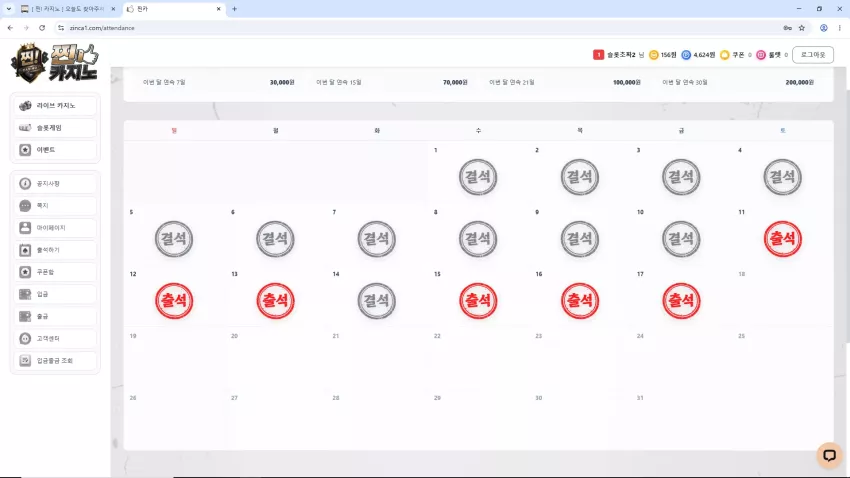This screenshot has height=478, width=850.
Task: Click the yellow coin icon beside 156원
Action: [654, 55]
